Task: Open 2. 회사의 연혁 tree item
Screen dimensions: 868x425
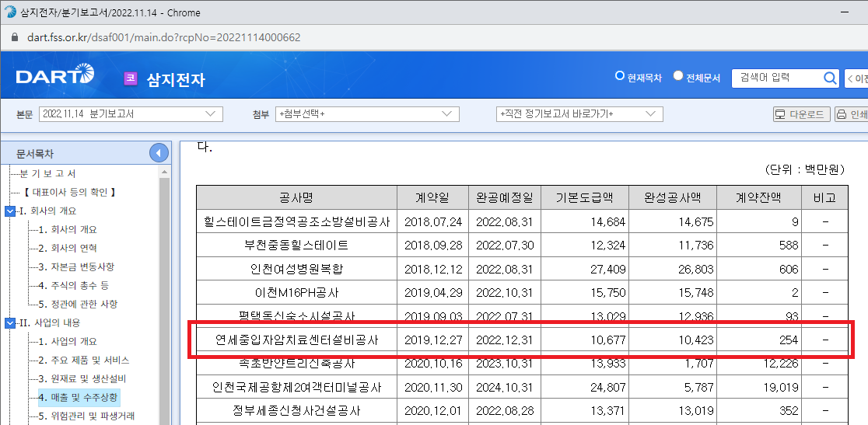Action: click(x=68, y=248)
